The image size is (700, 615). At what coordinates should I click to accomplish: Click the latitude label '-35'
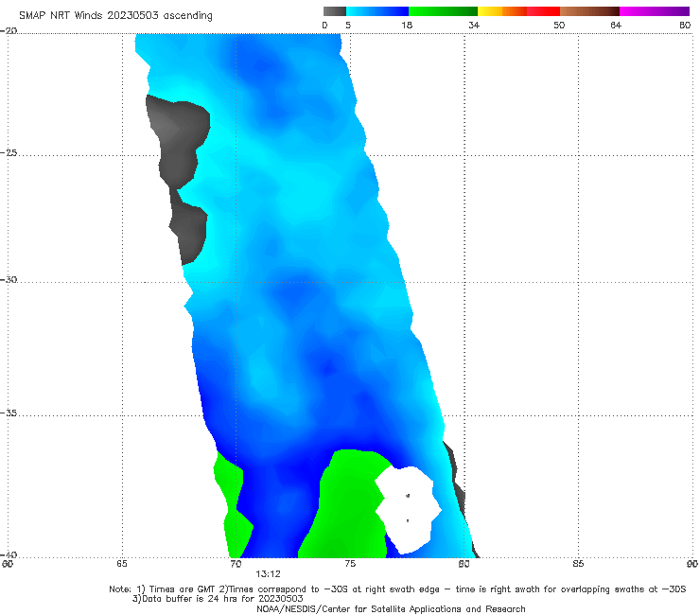coord(9,413)
